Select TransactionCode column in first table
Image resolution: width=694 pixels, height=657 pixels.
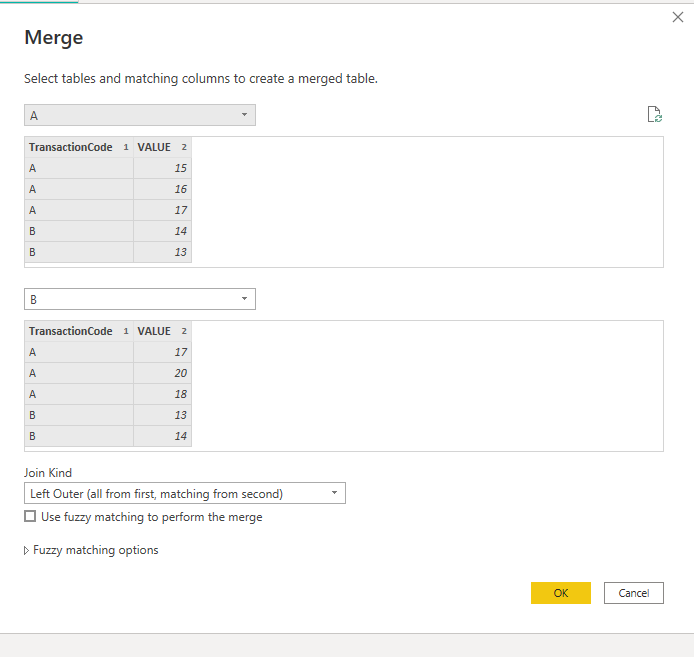(x=79, y=147)
